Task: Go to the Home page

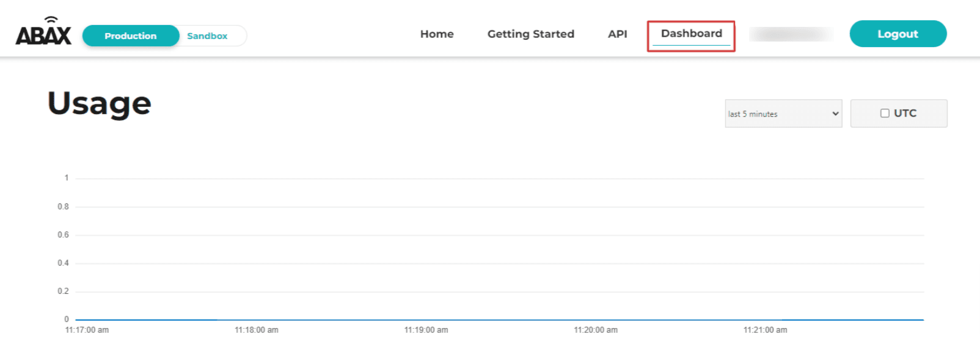Action: (x=437, y=34)
